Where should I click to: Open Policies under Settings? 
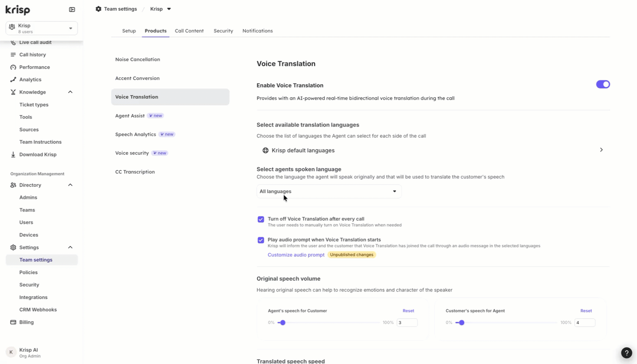pos(28,273)
